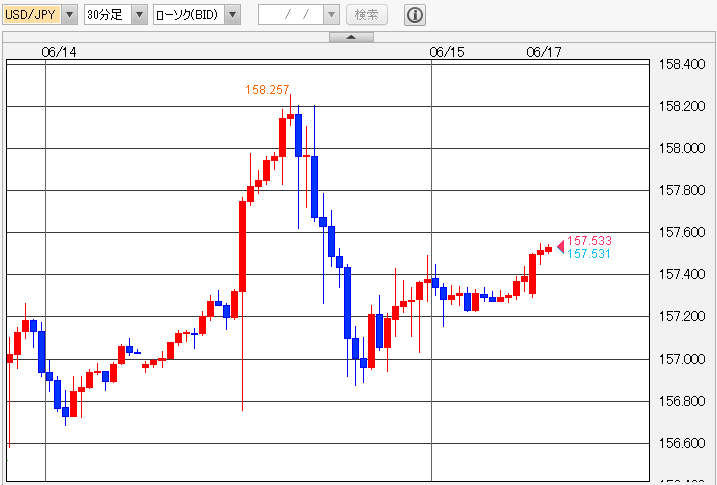Image resolution: width=717 pixels, height=485 pixels.
Task: Open the ローソク(BID) chart type dropdown
Action: (232, 15)
